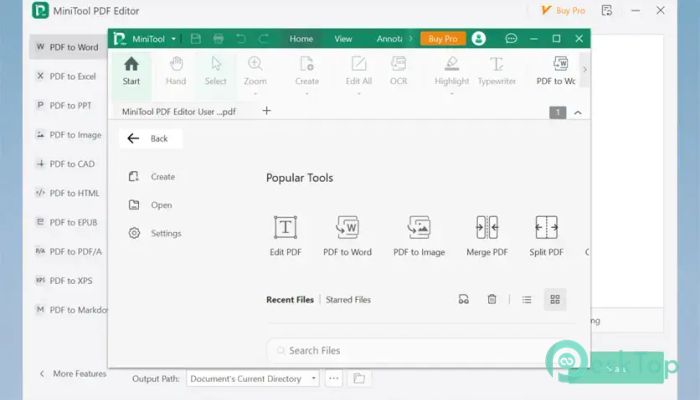Screen dimensions: 700x400
Task: Choose the Select cursor tool
Action: [216, 71]
